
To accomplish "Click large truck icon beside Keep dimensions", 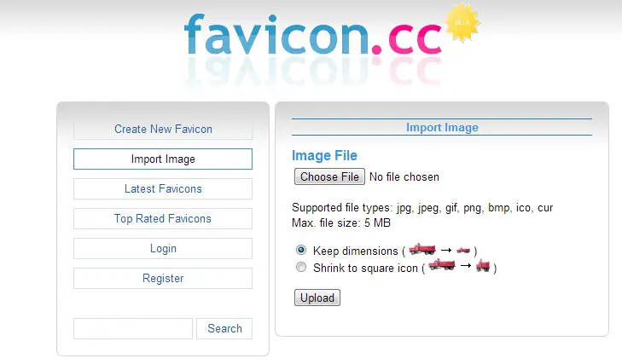I will (422, 250).
